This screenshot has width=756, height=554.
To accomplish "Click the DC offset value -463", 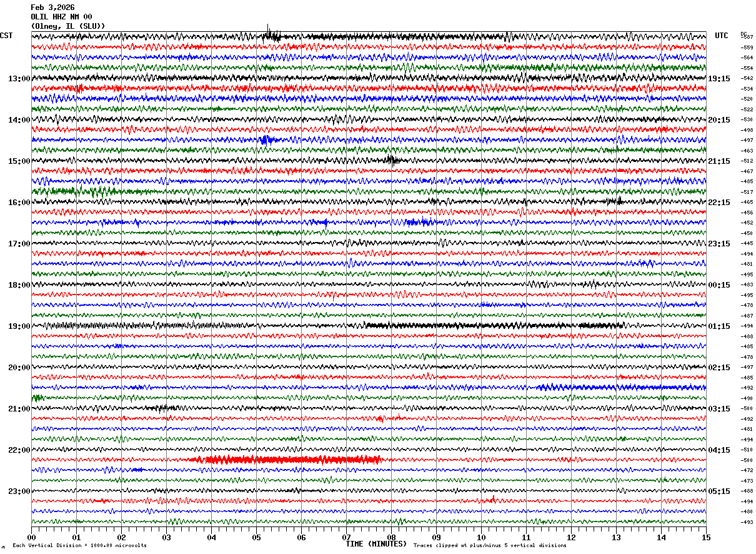I will (x=747, y=151).
